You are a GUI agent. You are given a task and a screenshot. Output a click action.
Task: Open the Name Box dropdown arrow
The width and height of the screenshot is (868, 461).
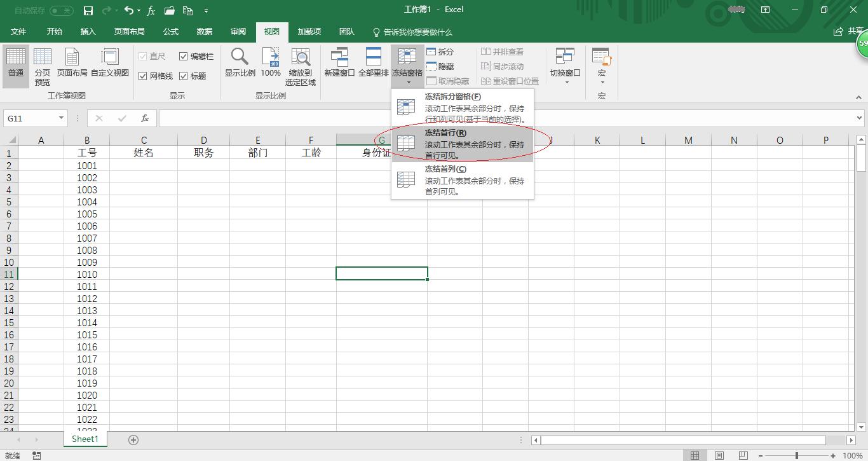pyautogui.click(x=60, y=118)
